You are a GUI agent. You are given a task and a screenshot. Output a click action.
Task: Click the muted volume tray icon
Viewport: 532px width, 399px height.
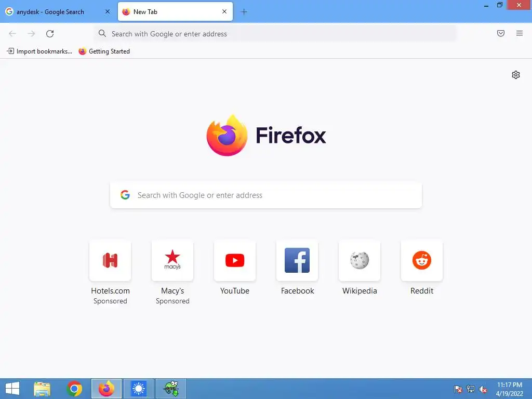tap(483, 389)
